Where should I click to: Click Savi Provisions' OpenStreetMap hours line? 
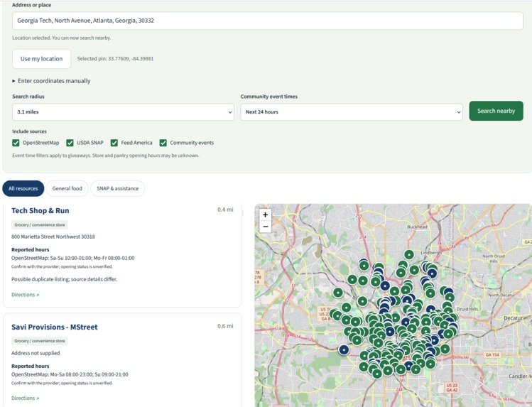[70, 375]
